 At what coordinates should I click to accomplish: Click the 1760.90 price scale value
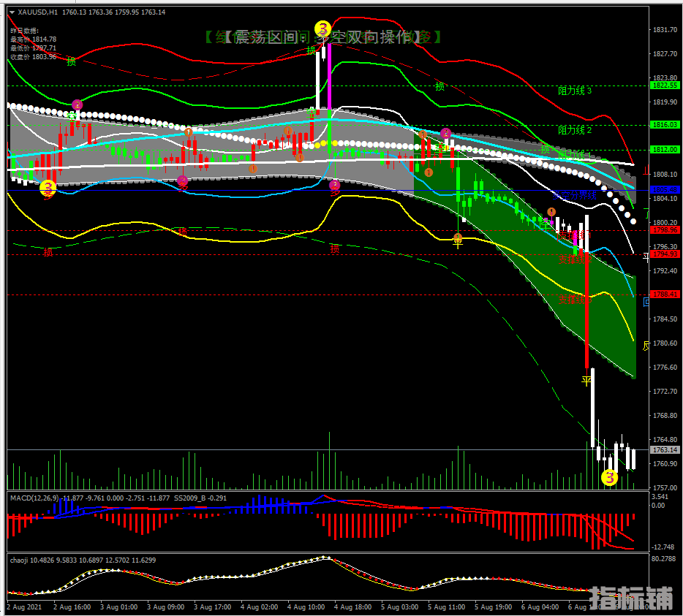pos(665,463)
